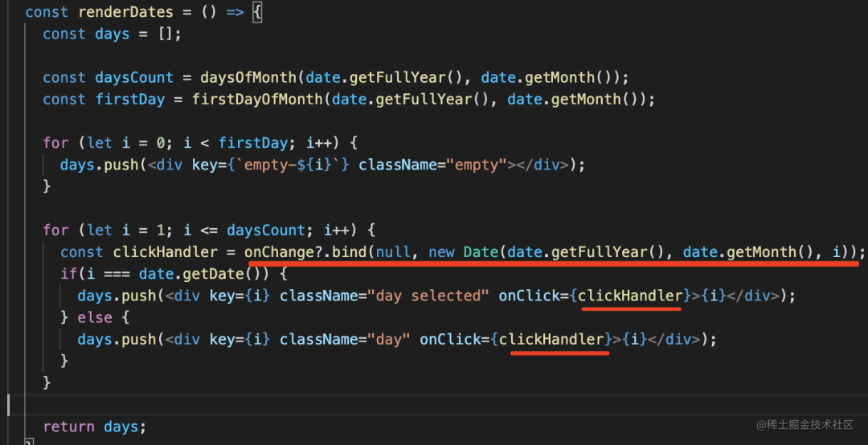The height and width of the screenshot is (445, 868).
Task: Click the firstDayOfMonth function call
Action: (257, 100)
